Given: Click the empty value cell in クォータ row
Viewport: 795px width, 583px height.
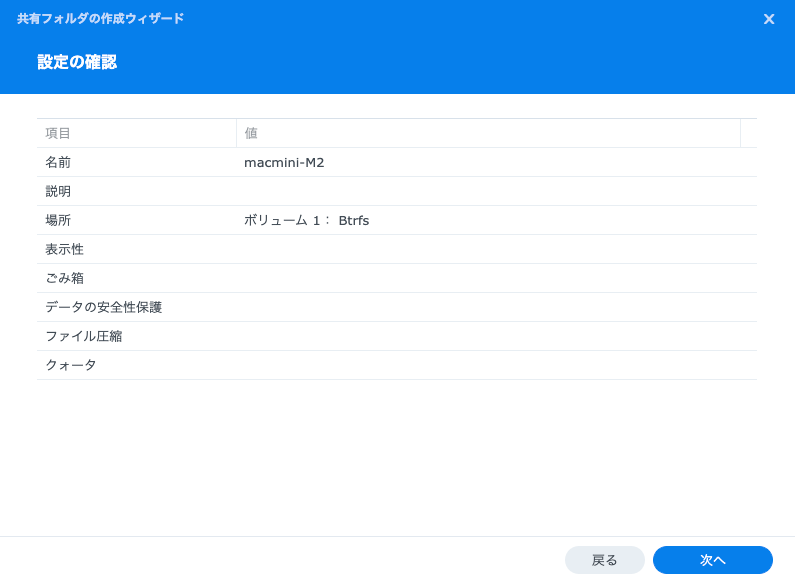Looking at the screenshot, I should pos(490,365).
